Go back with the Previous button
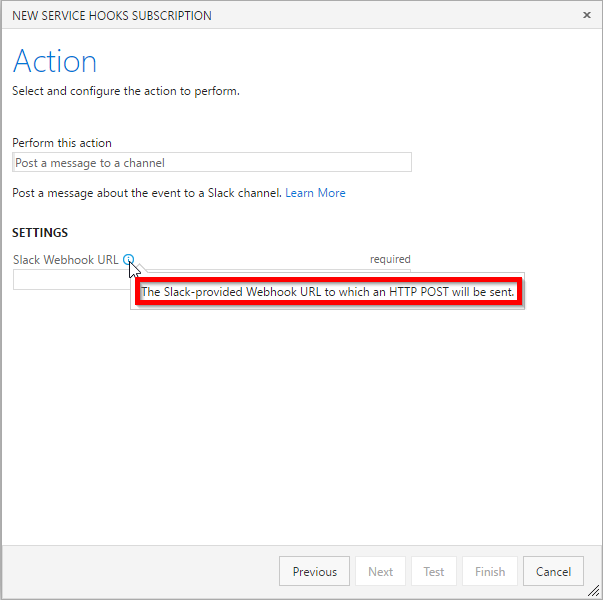Image resolution: width=603 pixels, height=600 pixels. [x=314, y=571]
